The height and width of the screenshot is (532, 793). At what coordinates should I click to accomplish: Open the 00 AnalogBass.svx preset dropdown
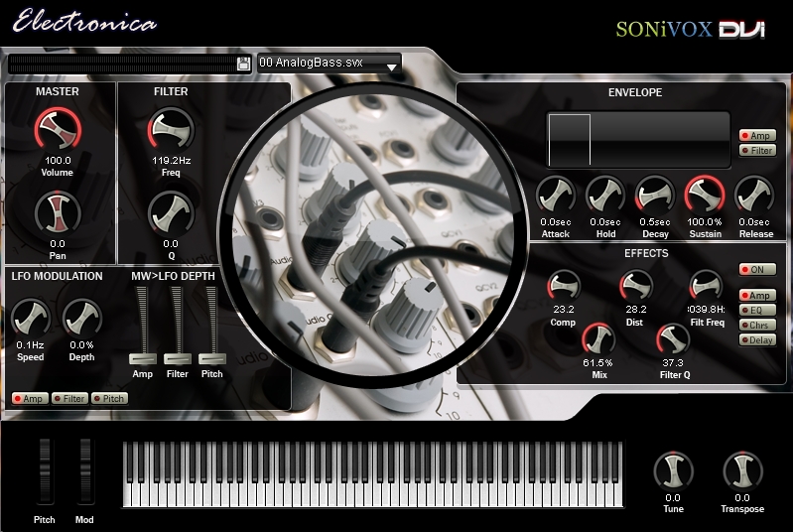pyautogui.click(x=330, y=64)
